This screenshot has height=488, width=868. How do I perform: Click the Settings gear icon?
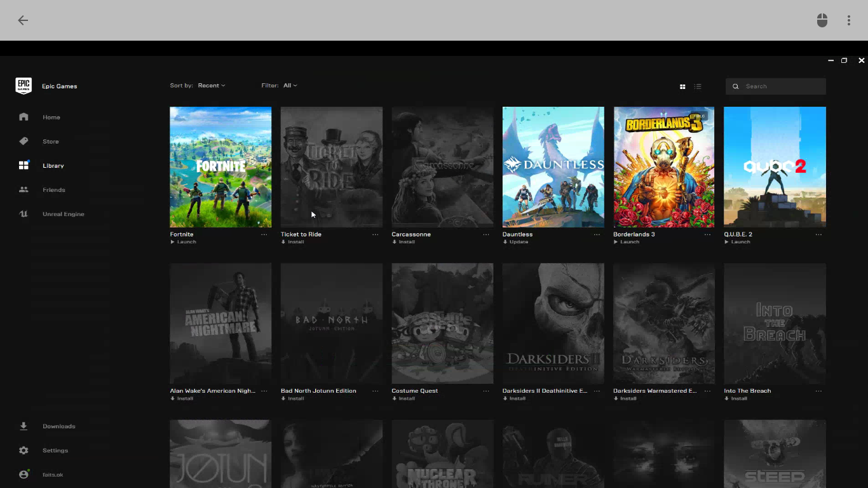point(24,451)
